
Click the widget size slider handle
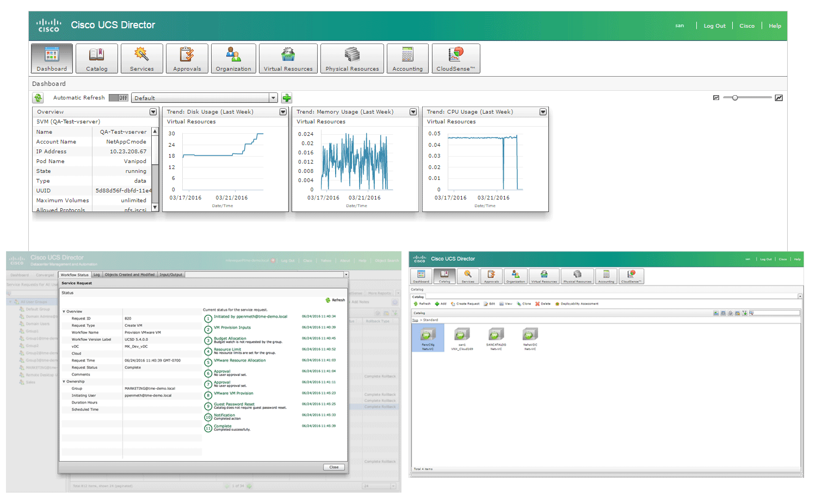pyautogui.click(x=735, y=98)
